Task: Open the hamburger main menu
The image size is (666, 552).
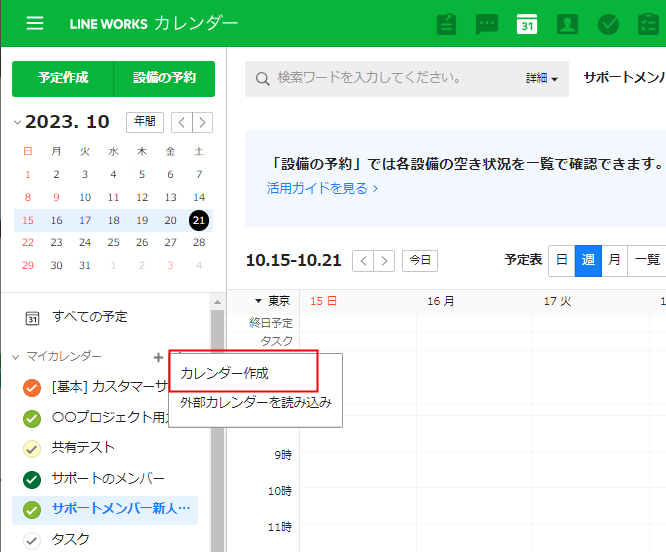Action: click(x=35, y=23)
